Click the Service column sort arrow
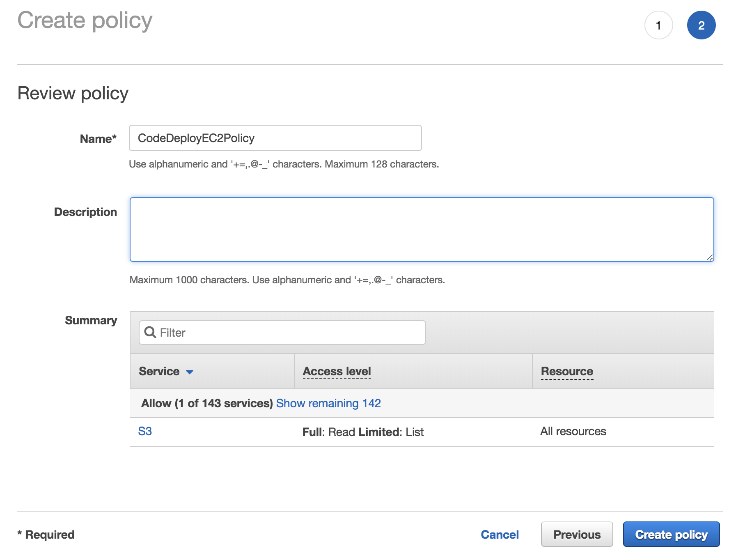 tap(190, 372)
